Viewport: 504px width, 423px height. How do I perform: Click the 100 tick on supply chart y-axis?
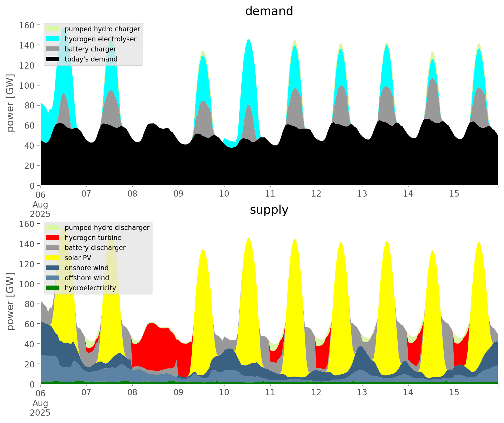pyautogui.click(x=27, y=284)
